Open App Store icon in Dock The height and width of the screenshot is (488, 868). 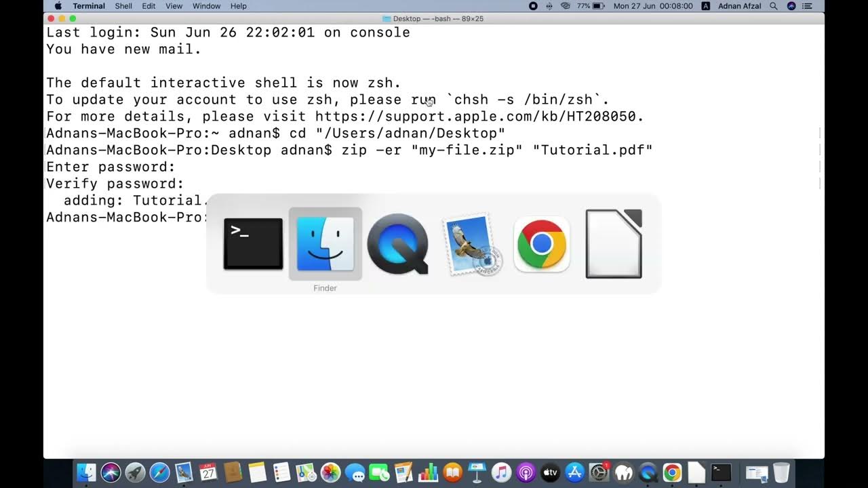pyautogui.click(x=574, y=472)
